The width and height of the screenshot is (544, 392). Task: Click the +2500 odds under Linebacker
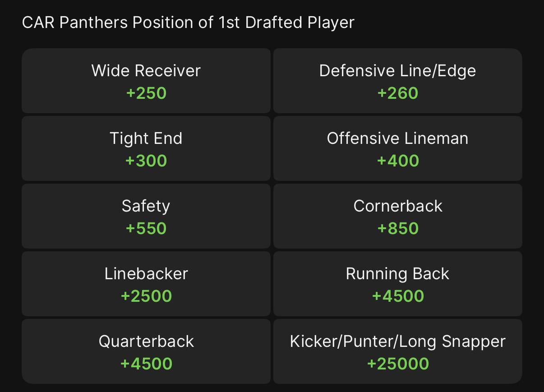[146, 295]
